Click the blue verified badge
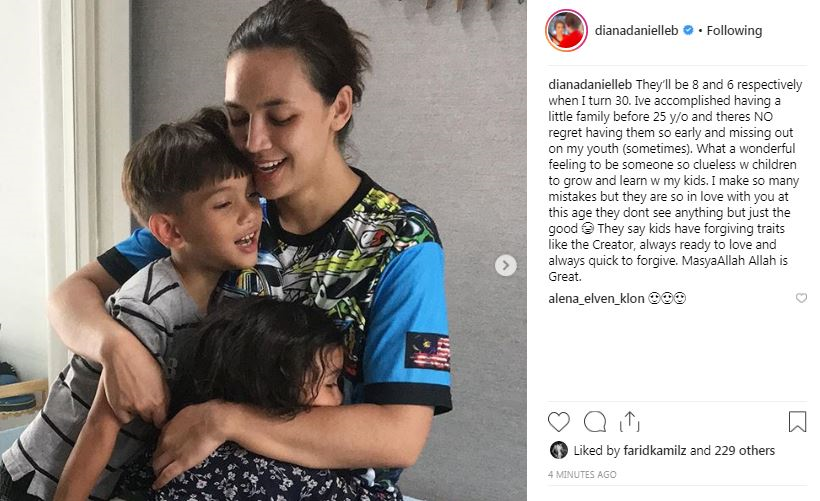This screenshot has height=501, width=820. (x=688, y=30)
